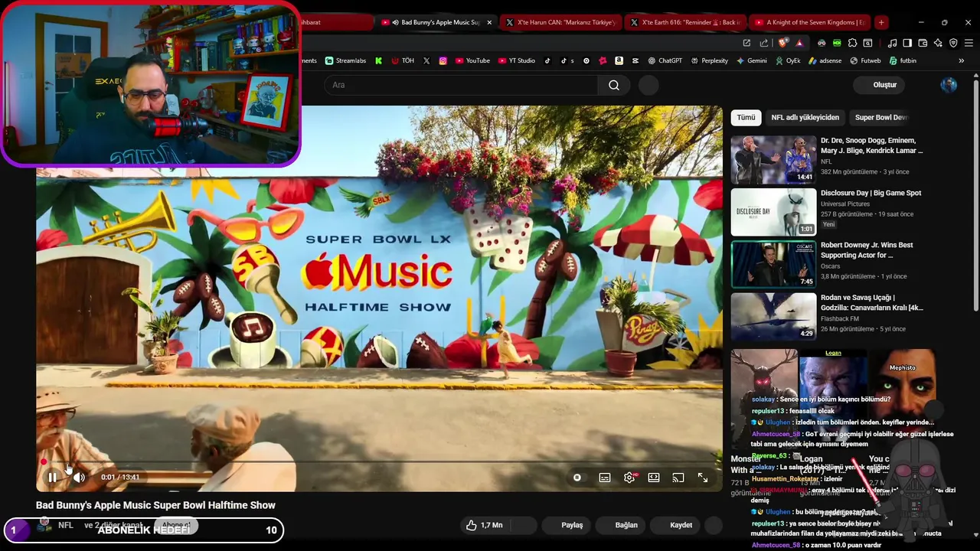Image resolution: width=980 pixels, height=551 pixels.
Task: Cast the video to a TV
Action: click(x=678, y=478)
